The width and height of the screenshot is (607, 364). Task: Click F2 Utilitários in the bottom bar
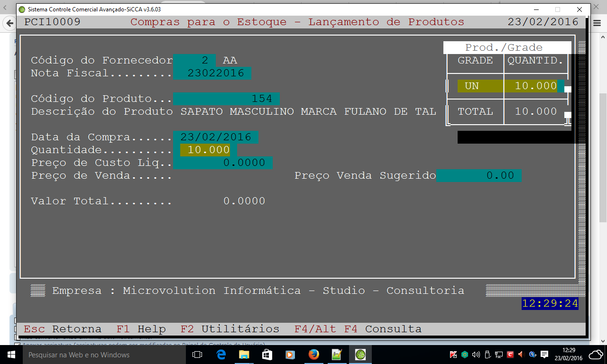coord(230,329)
